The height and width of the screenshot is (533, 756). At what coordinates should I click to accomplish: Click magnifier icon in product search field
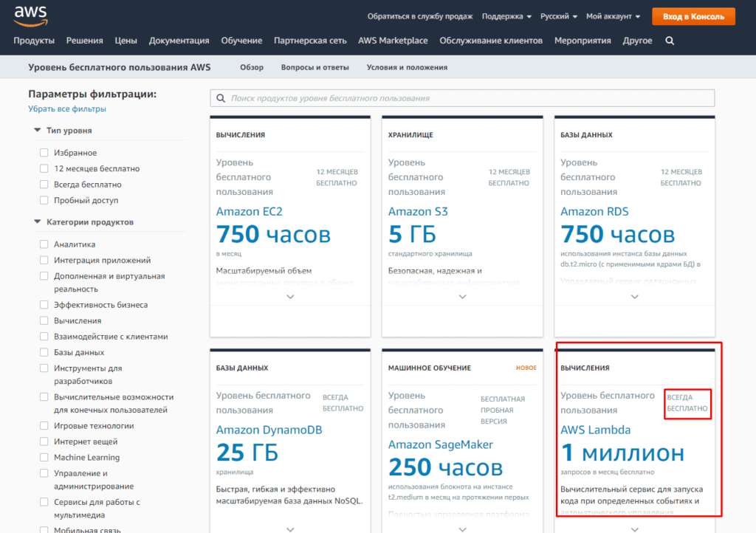pos(221,98)
